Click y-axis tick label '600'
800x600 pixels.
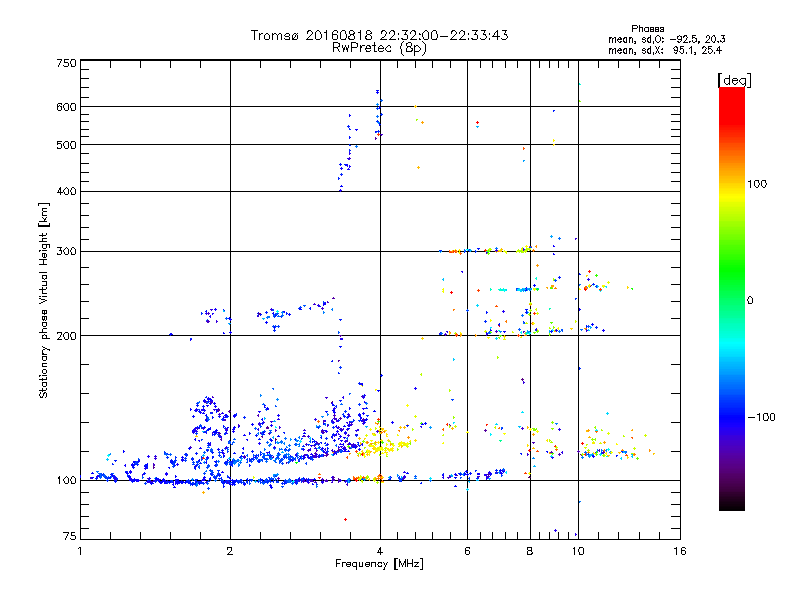tap(66, 107)
